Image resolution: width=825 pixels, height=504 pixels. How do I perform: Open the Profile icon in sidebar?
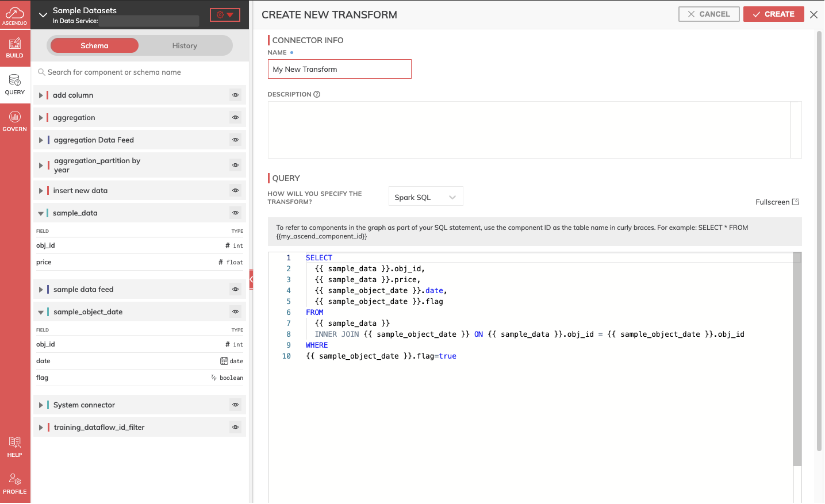pos(15,483)
